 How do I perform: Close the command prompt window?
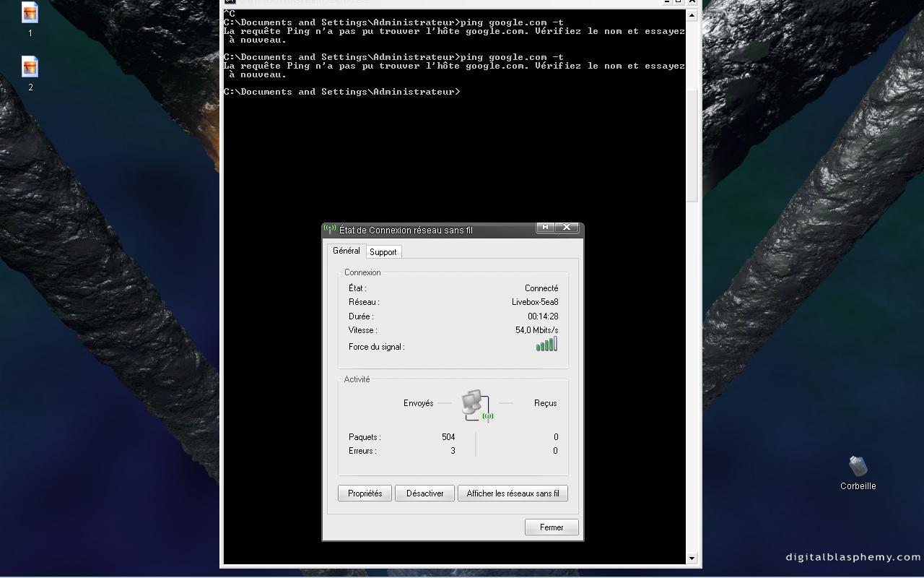692,1
